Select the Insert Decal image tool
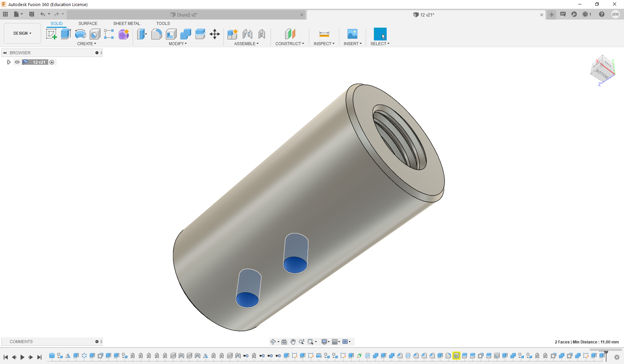 pyautogui.click(x=352, y=34)
